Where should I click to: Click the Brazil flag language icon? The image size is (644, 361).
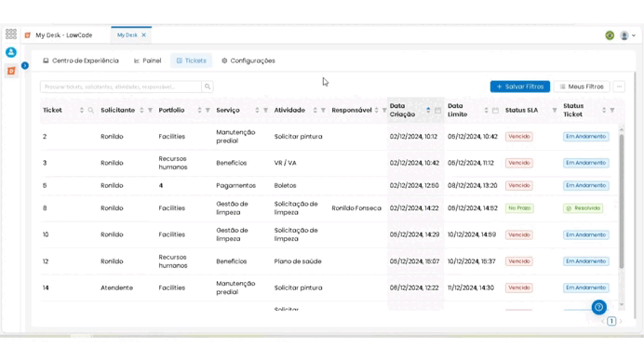610,35
